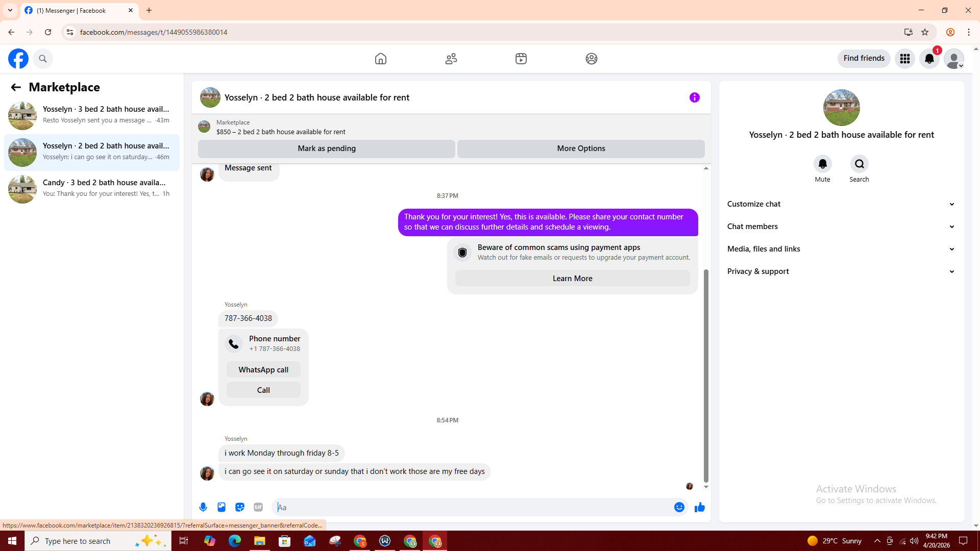Click More Options button
The width and height of the screenshot is (980, 551).
581,148
